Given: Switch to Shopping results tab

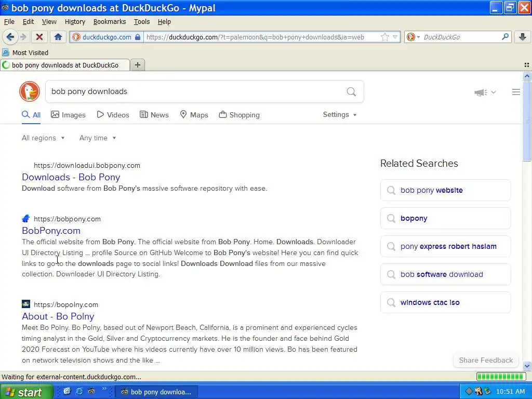Looking at the screenshot, I should (239, 115).
